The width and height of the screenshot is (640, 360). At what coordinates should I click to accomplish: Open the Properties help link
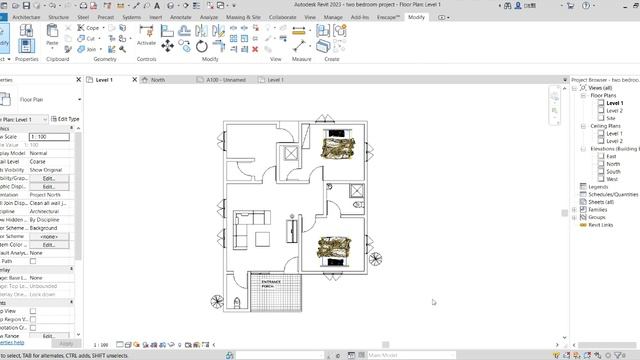point(12,342)
